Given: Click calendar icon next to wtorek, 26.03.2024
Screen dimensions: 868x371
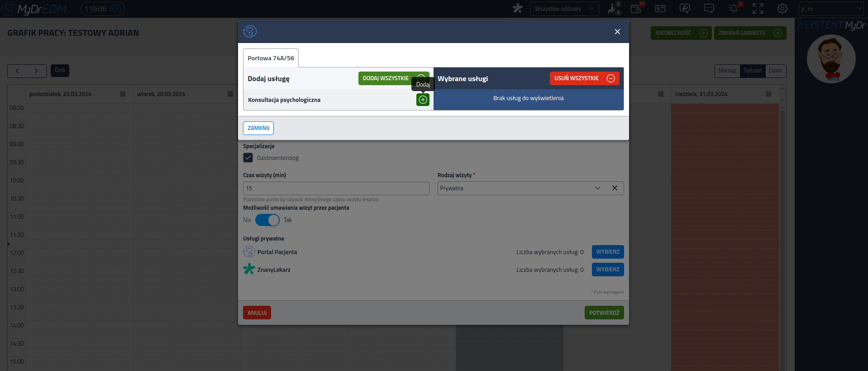Looking at the screenshot, I should click(x=230, y=94).
